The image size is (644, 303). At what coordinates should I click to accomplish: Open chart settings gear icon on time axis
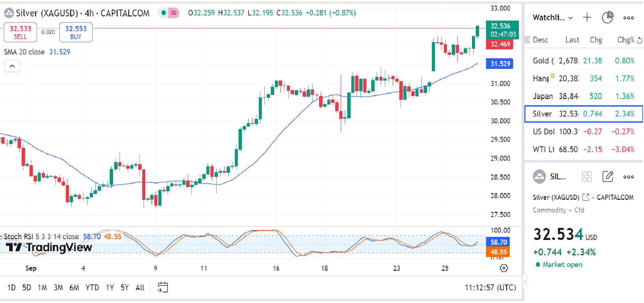503,268
